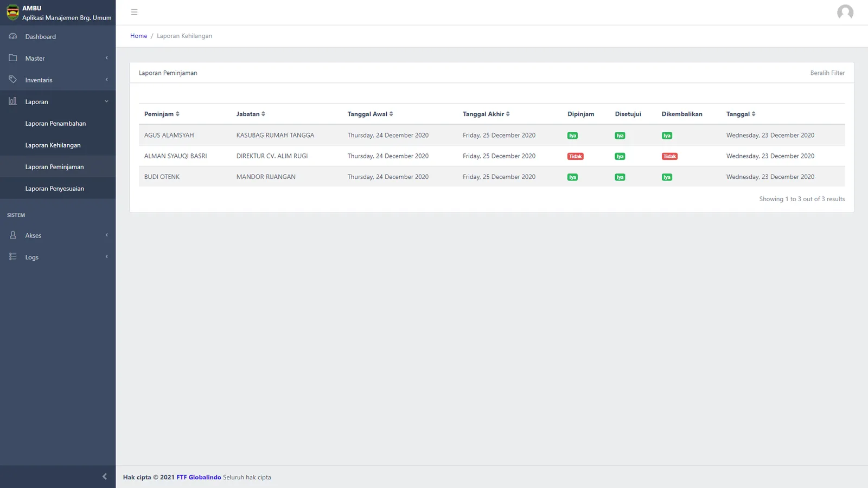Open Laporan Penyesuaian submenu item
This screenshot has width=868, height=488.
point(58,189)
